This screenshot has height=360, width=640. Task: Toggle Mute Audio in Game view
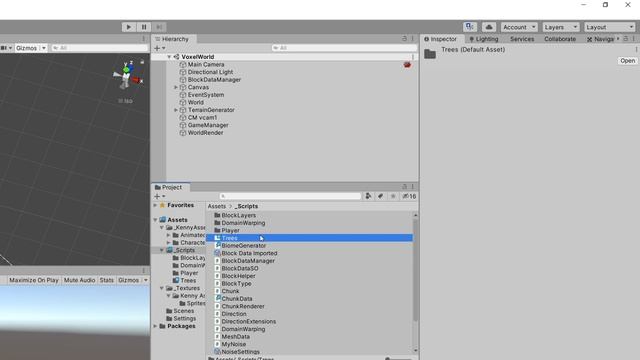(79, 280)
